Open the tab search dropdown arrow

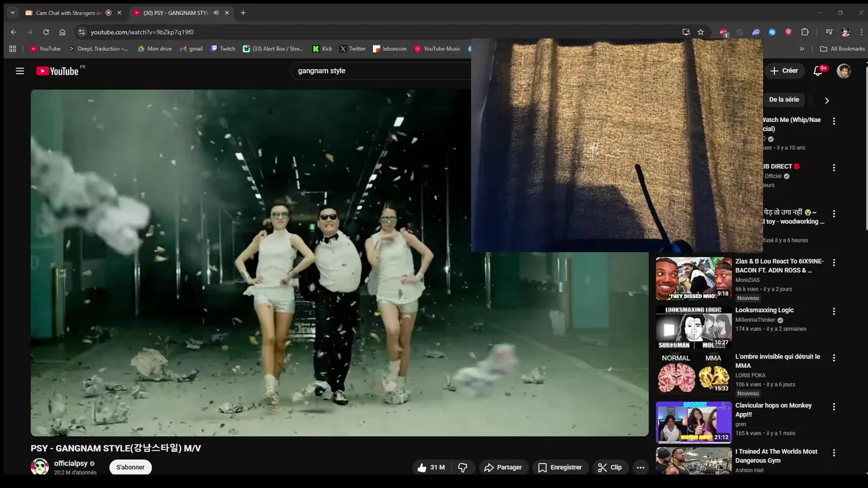(x=12, y=13)
